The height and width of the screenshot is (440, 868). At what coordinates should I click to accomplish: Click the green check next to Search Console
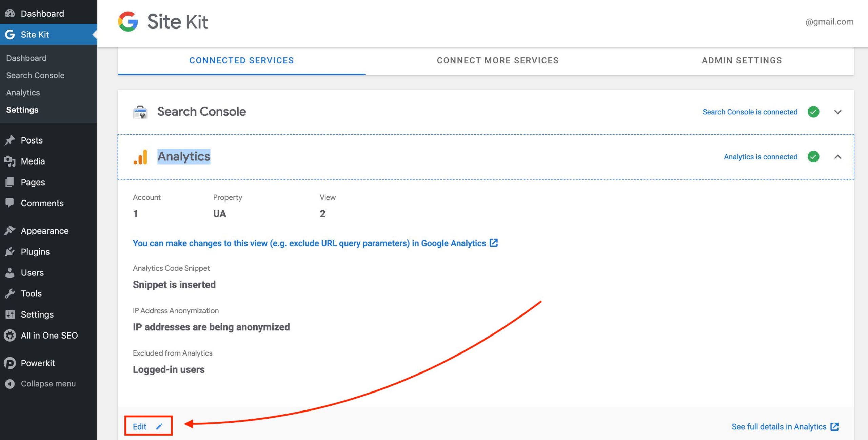tap(813, 112)
